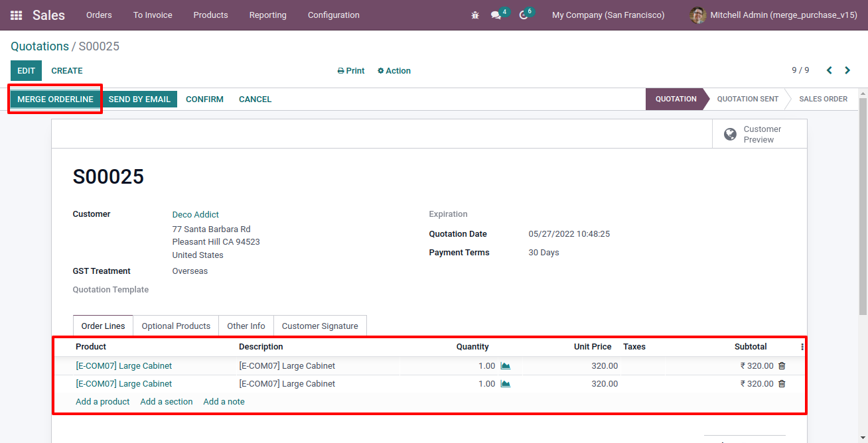Open the order lines column options kebab

802,347
